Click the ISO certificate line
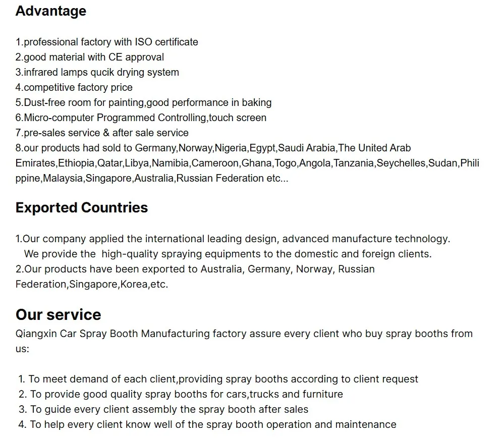Image resolution: width=504 pixels, height=442 pixels. 107,42
